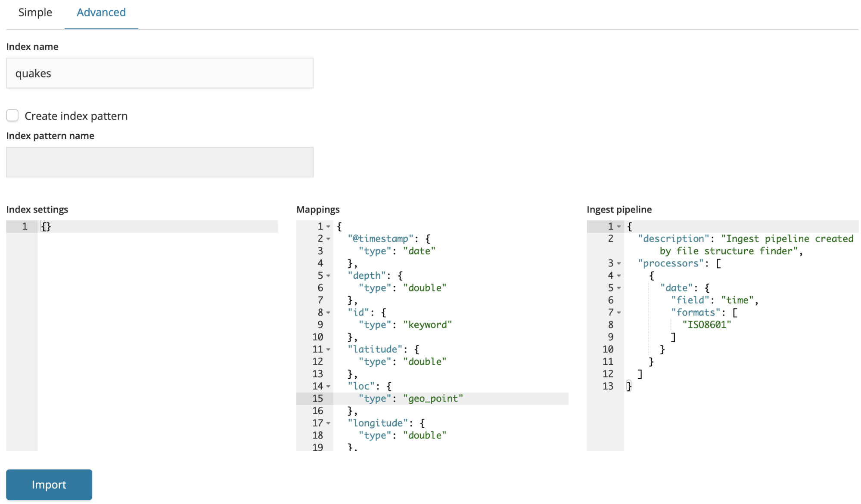Switch to the Simple tab

click(35, 12)
